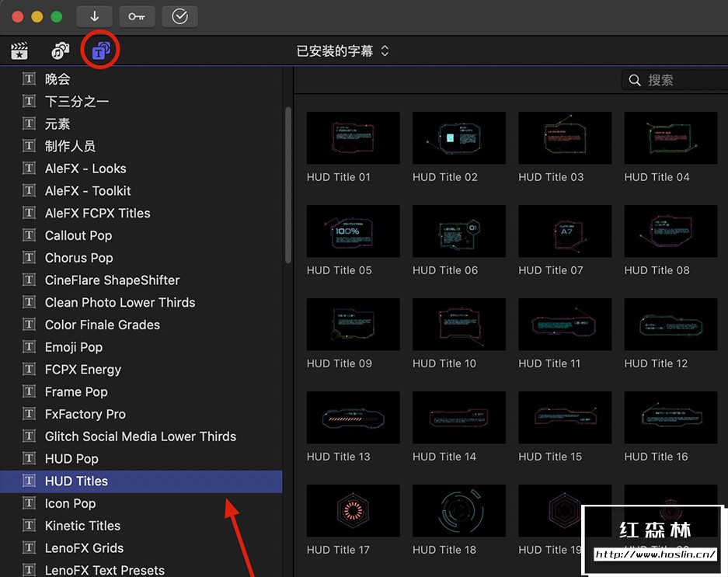Screen dimensions: 728x577
Task: Select HUD Pop category
Action: (x=141, y=459)
